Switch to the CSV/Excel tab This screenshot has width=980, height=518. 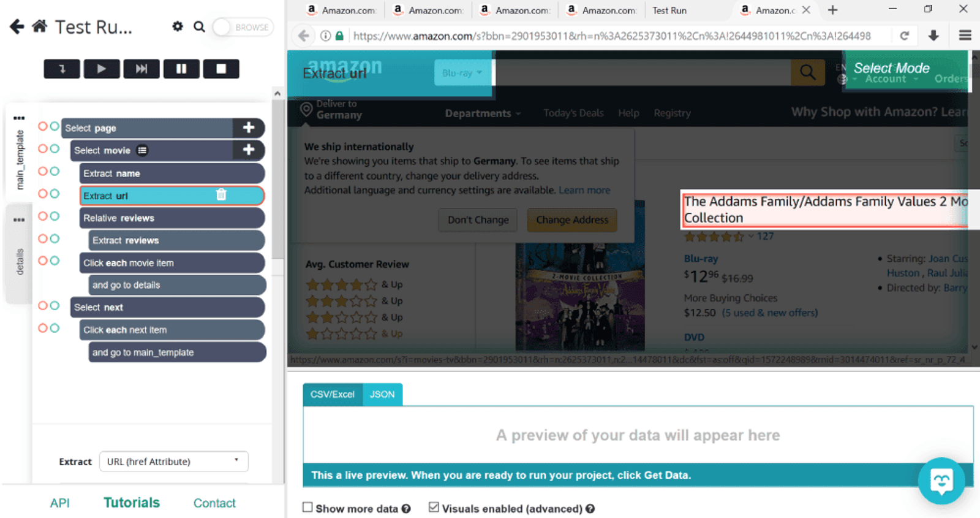[x=333, y=394]
